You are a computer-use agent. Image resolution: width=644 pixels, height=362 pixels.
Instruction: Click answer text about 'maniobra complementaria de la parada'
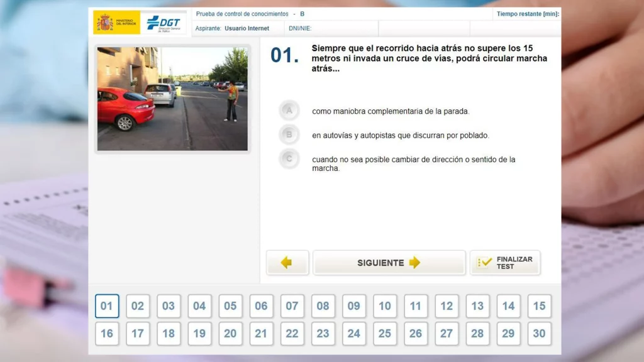(x=391, y=112)
